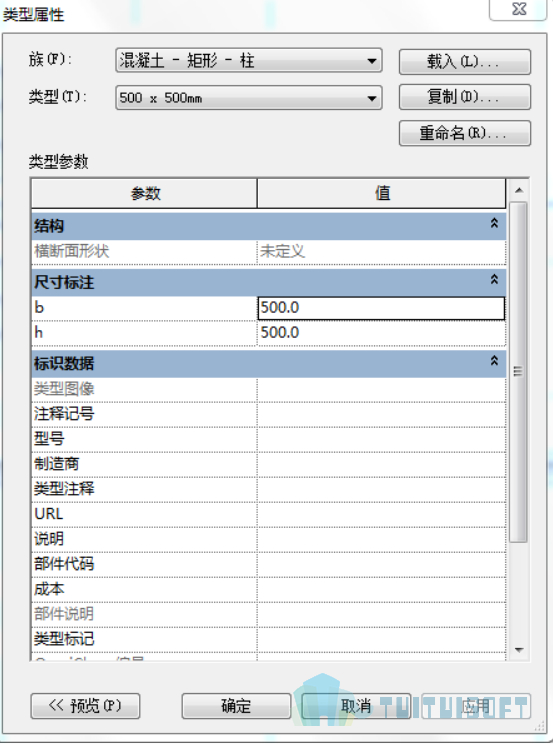Click the 应用 apply button
This screenshot has width=553, height=744.
click(476, 706)
